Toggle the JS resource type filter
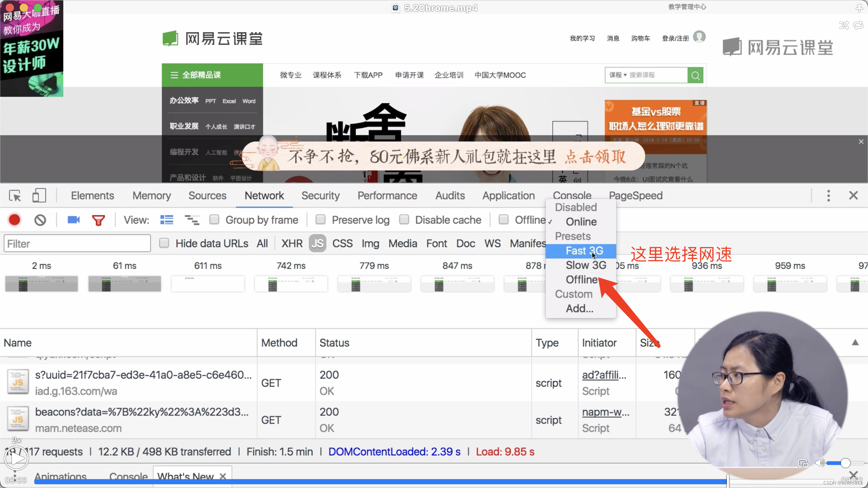868x488 pixels. coord(318,243)
